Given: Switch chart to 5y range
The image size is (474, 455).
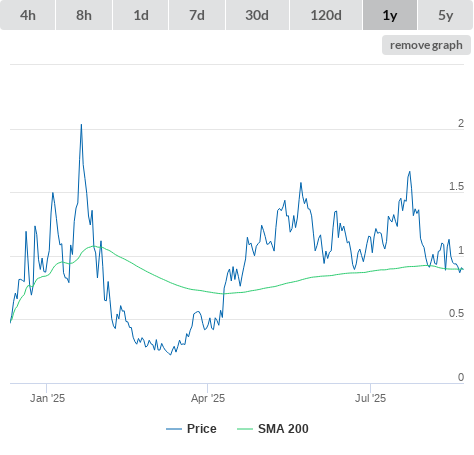Looking at the screenshot, I should [446, 15].
